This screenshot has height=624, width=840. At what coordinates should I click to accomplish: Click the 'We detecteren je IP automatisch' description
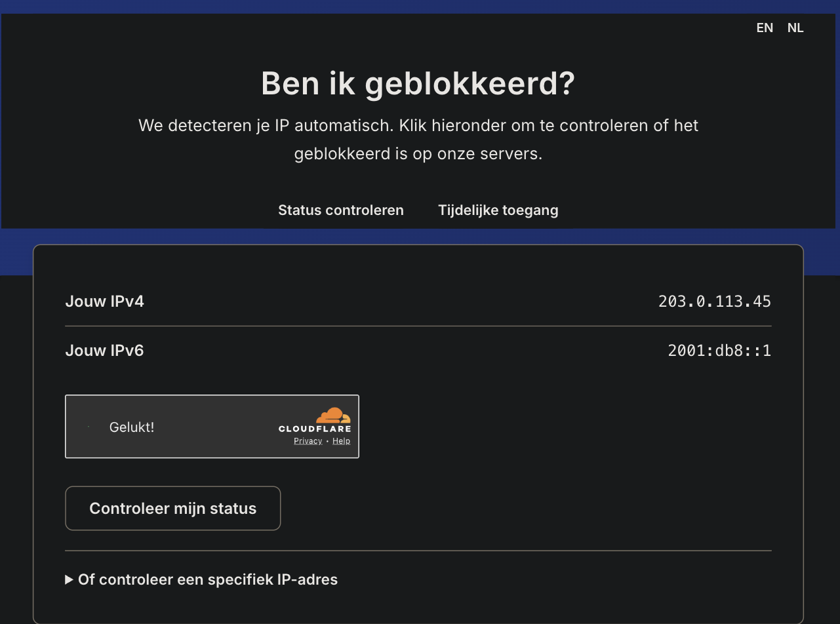[418, 140]
